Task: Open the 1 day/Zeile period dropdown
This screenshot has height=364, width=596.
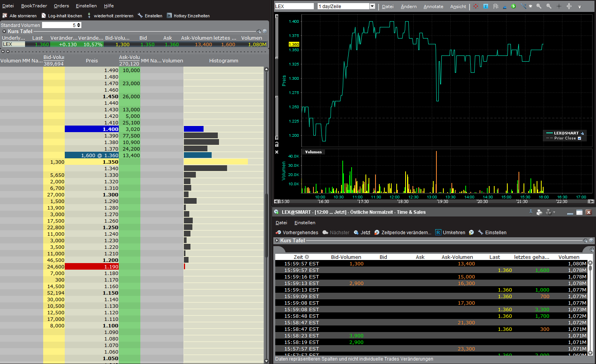Action: point(372,6)
